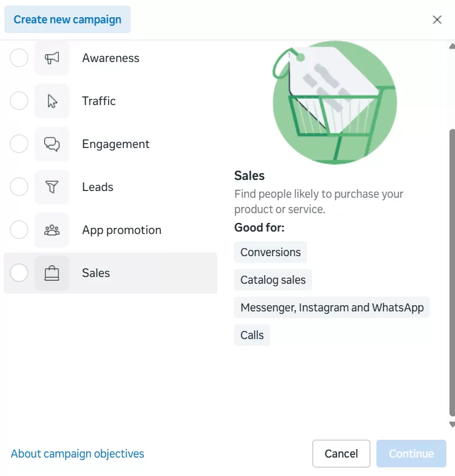Close the Create new campaign dialog
455x476 pixels.
click(x=437, y=20)
